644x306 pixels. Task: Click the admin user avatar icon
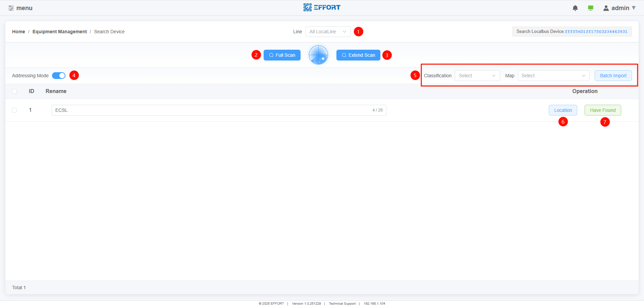coord(606,8)
